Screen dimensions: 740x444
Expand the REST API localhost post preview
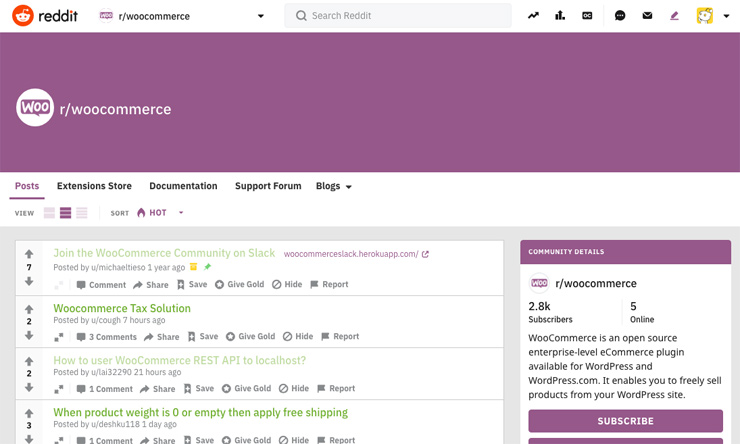(59, 389)
